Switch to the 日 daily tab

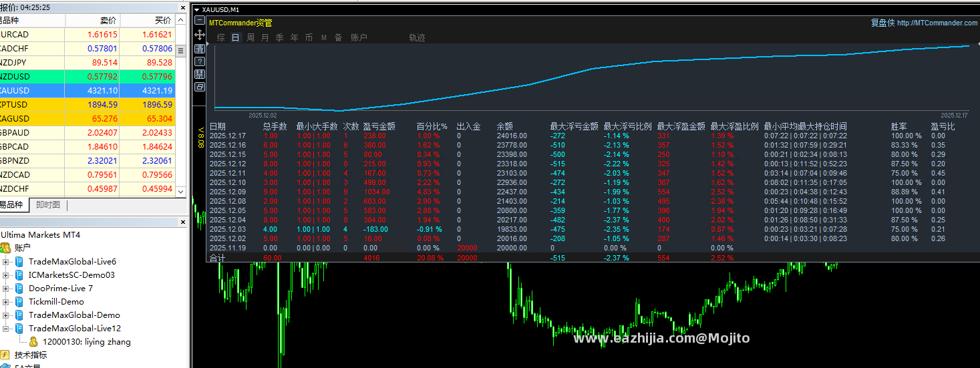(x=235, y=38)
